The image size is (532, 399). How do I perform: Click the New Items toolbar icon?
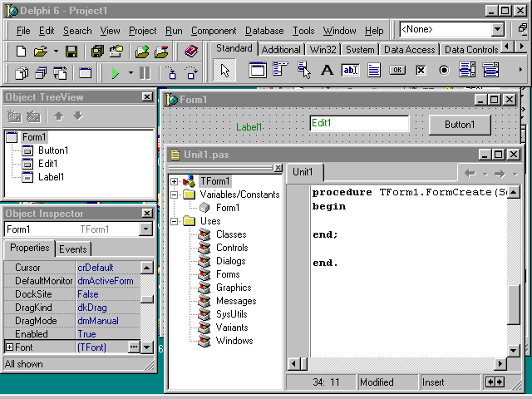coord(21,52)
